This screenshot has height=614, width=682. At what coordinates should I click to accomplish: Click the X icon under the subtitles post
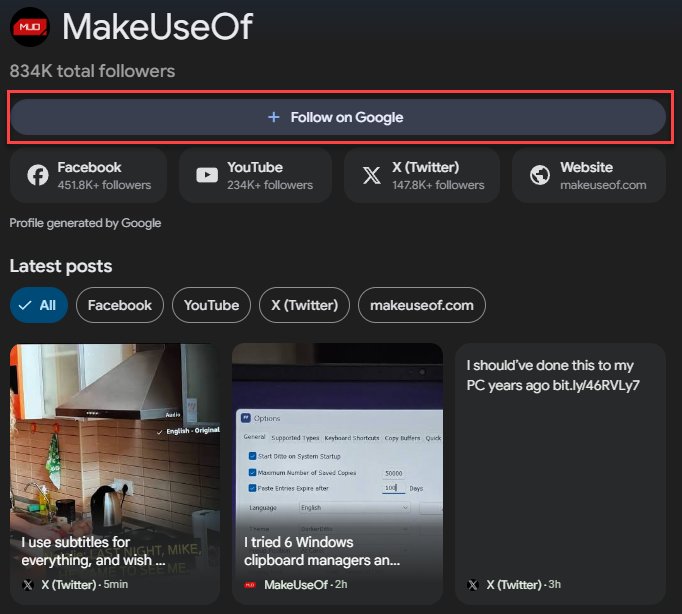28,584
